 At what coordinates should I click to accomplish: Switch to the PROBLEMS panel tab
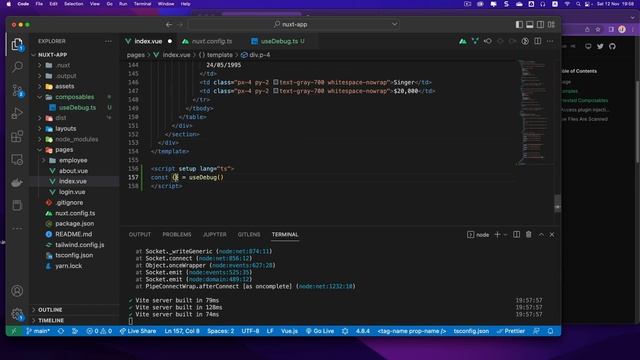177,234
